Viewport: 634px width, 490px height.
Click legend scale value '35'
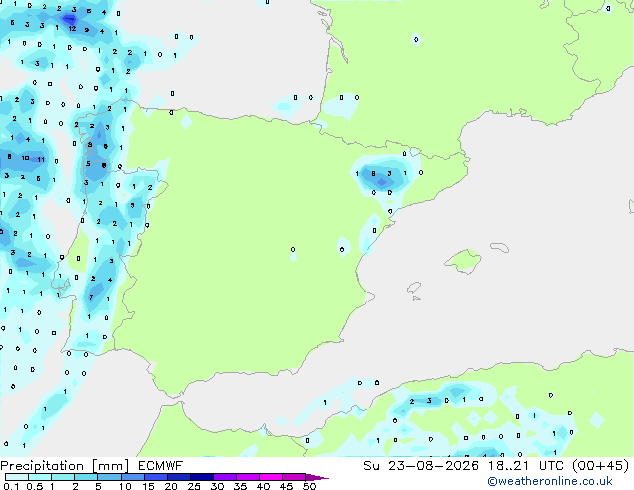click(x=240, y=486)
